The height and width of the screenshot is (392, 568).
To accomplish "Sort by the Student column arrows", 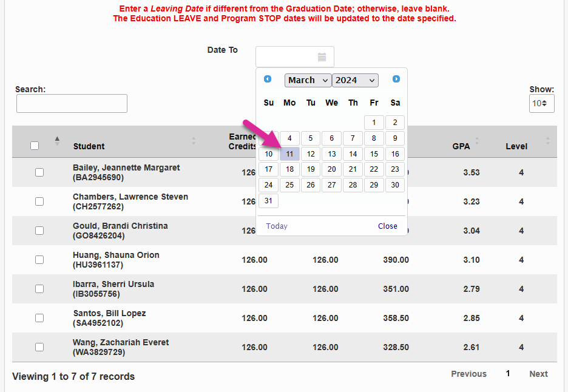I will coord(194,141).
